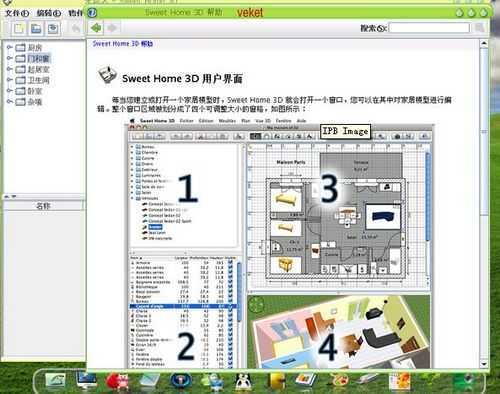Launch the yellow Pac-Man icon in dock
The width and height of the screenshot is (500, 394).
pyautogui.click(x=276, y=381)
